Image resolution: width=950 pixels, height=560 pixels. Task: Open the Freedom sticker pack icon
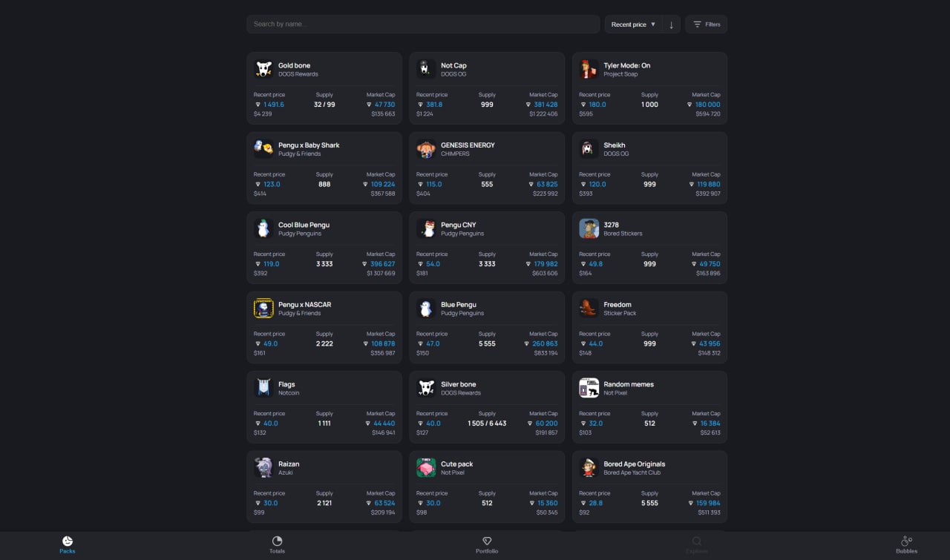pos(589,308)
